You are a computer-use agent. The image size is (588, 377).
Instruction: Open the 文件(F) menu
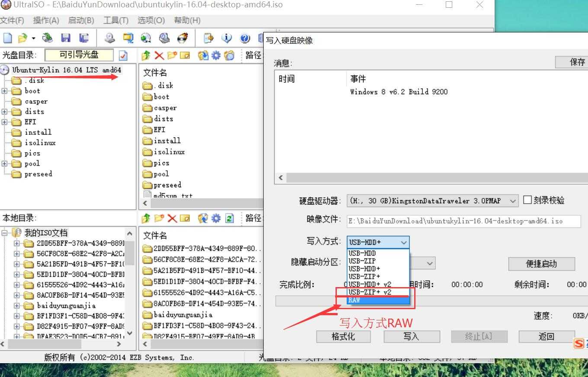pyautogui.click(x=12, y=20)
